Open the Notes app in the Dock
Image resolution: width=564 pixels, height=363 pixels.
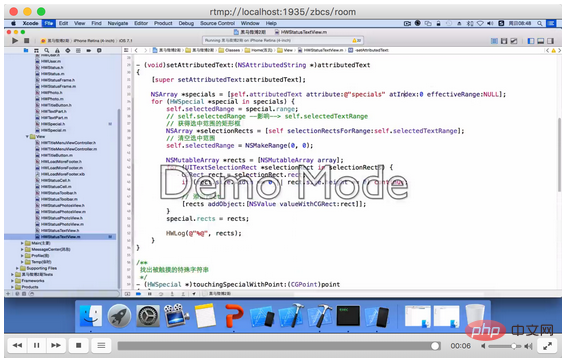coord(205,316)
